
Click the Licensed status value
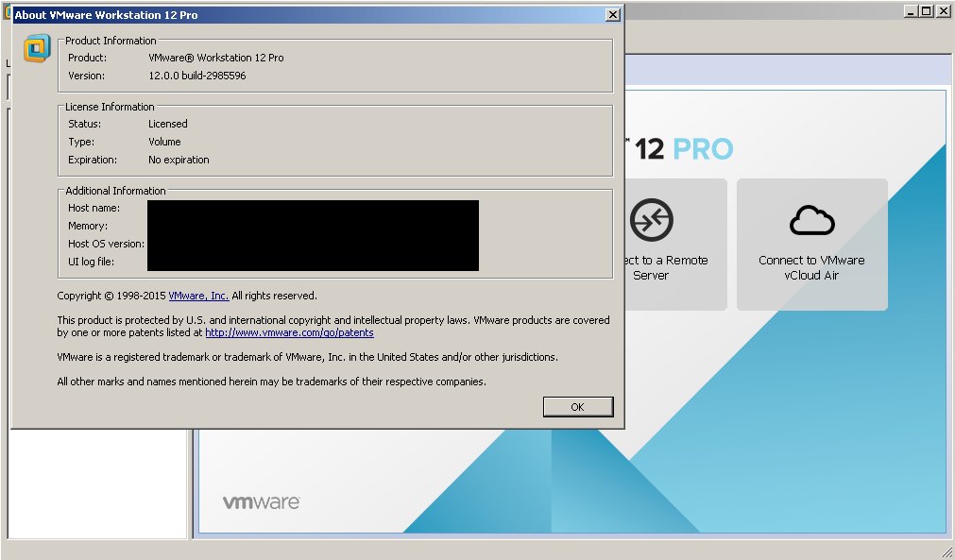point(168,124)
